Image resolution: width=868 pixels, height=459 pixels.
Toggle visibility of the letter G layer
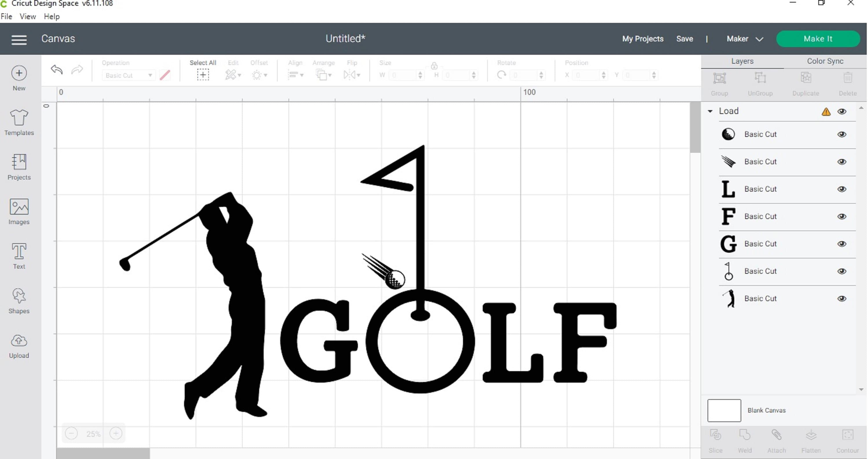coord(841,244)
